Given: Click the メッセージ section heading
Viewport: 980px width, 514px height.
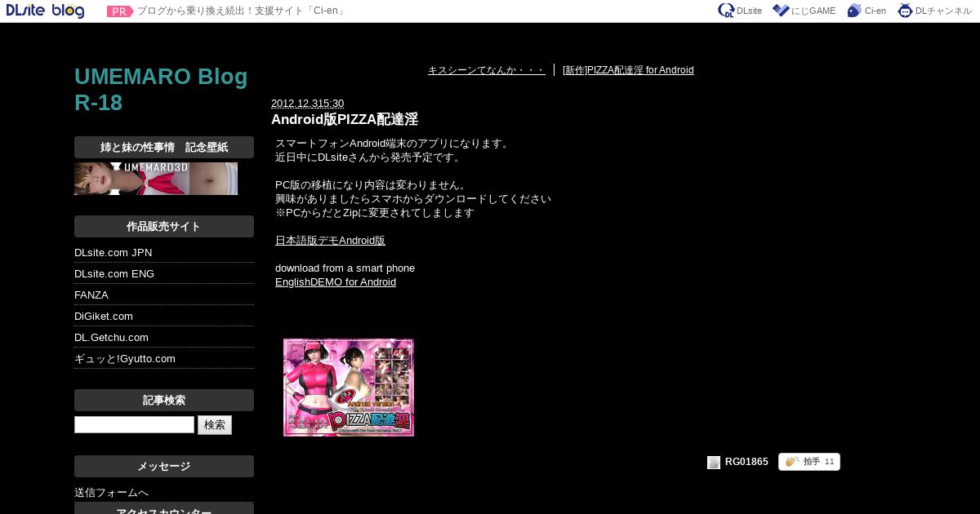Looking at the screenshot, I should (x=164, y=467).
